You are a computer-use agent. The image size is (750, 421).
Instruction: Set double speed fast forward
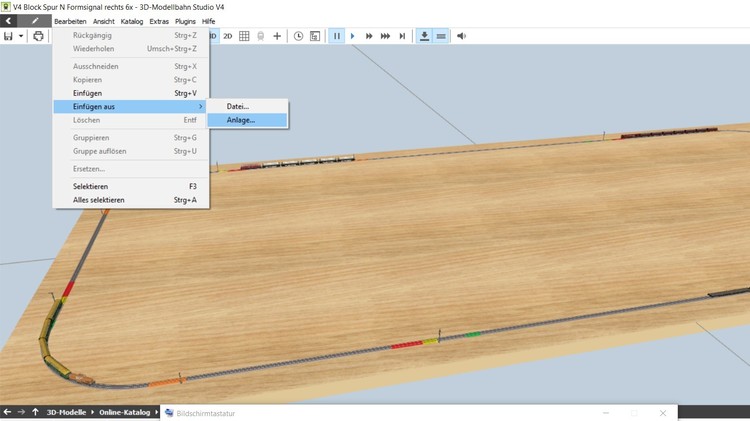click(x=369, y=36)
